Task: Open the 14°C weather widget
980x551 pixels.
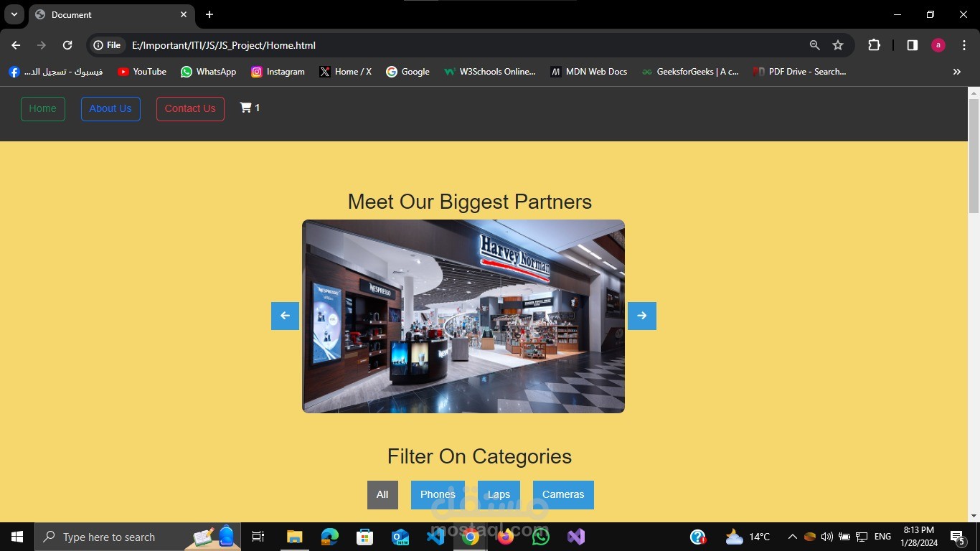Action: pos(748,537)
